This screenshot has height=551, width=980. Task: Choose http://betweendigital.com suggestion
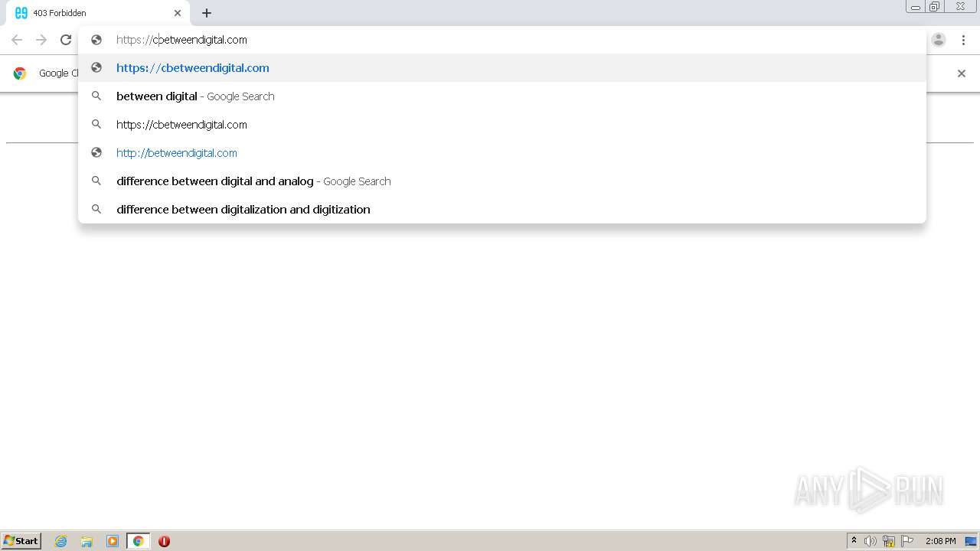pos(502,153)
